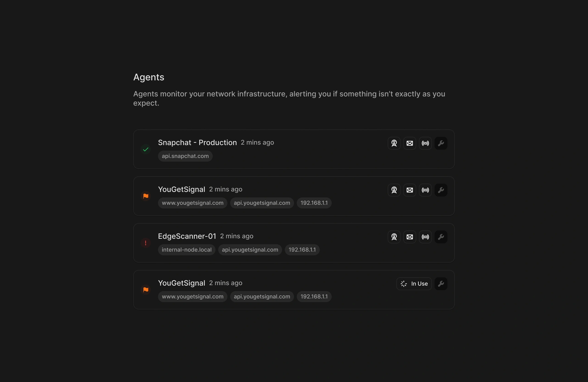588x382 pixels.
Task: Click the orange flag status on YouGetSignal
Action: (x=146, y=196)
